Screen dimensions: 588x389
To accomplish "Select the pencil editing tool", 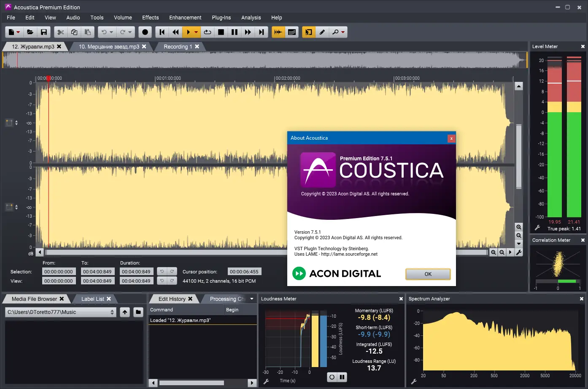I will point(322,32).
